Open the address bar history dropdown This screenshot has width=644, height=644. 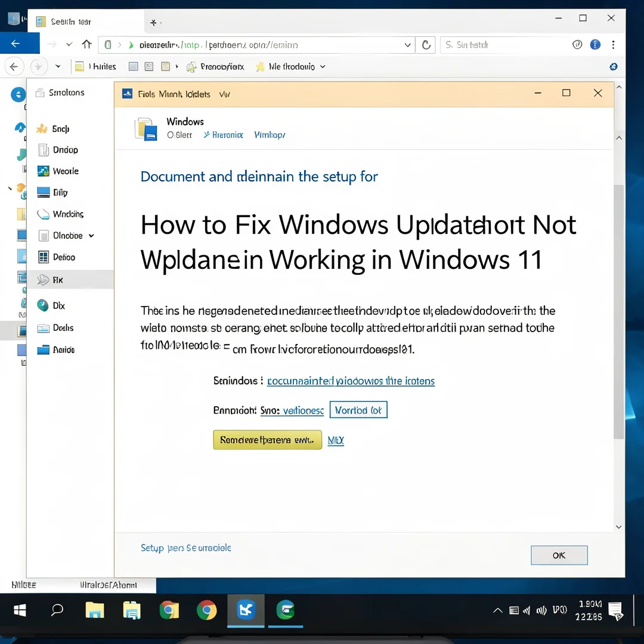[407, 45]
